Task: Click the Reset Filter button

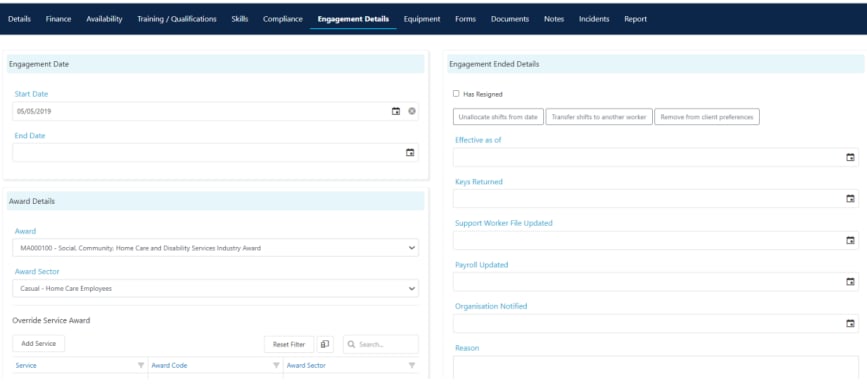Action: pyautogui.click(x=289, y=344)
